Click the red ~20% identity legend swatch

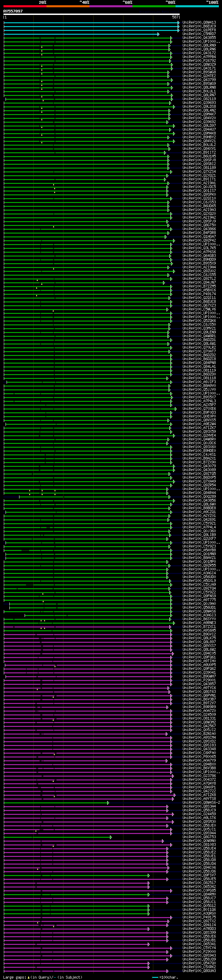pyautogui.click(x=25, y=6)
